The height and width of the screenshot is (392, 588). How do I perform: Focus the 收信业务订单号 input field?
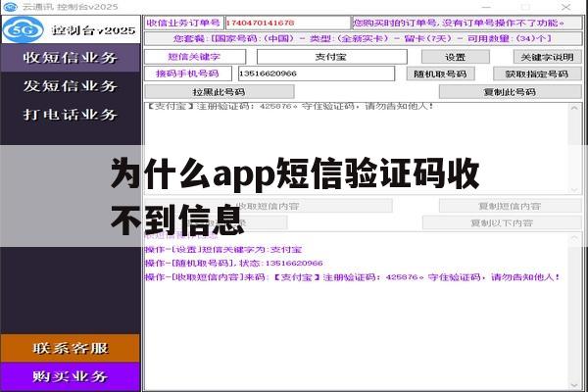pos(287,23)
